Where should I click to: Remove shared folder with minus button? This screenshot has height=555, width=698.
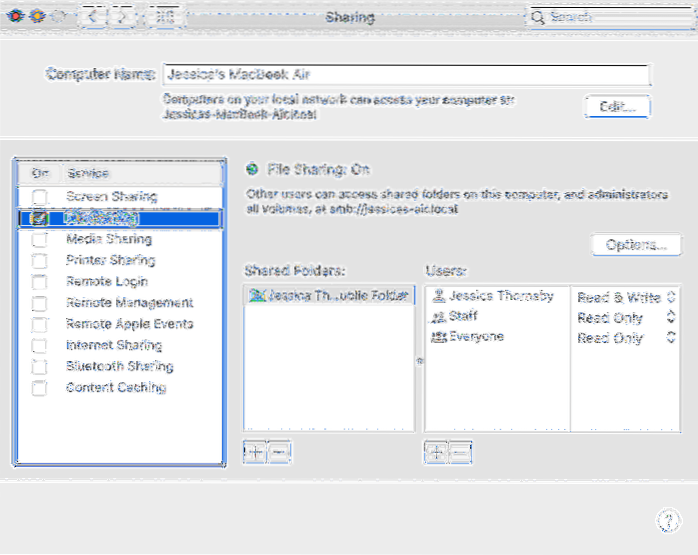coord(279,452)
